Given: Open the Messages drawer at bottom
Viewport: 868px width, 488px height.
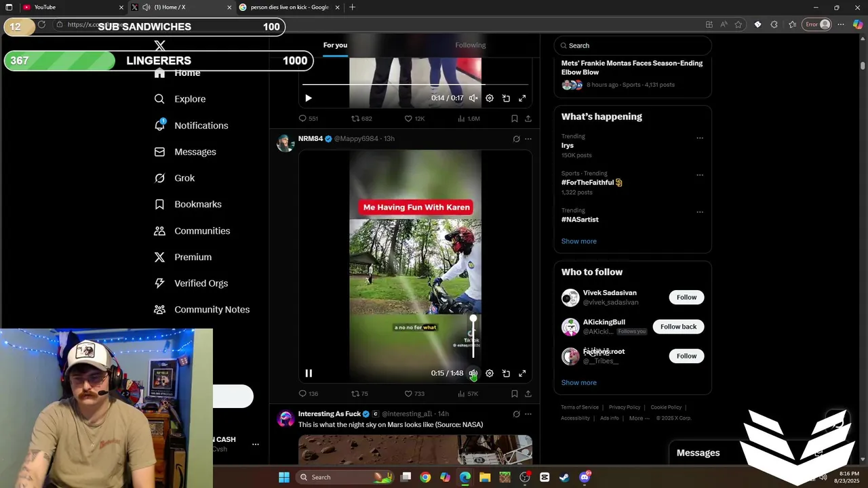Looking at the screenshot, I should [x=698, y=453].
